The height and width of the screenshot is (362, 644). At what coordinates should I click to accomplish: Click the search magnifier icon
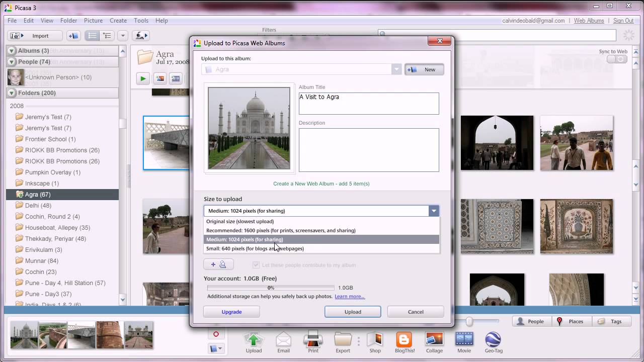[x=383, y=35]
